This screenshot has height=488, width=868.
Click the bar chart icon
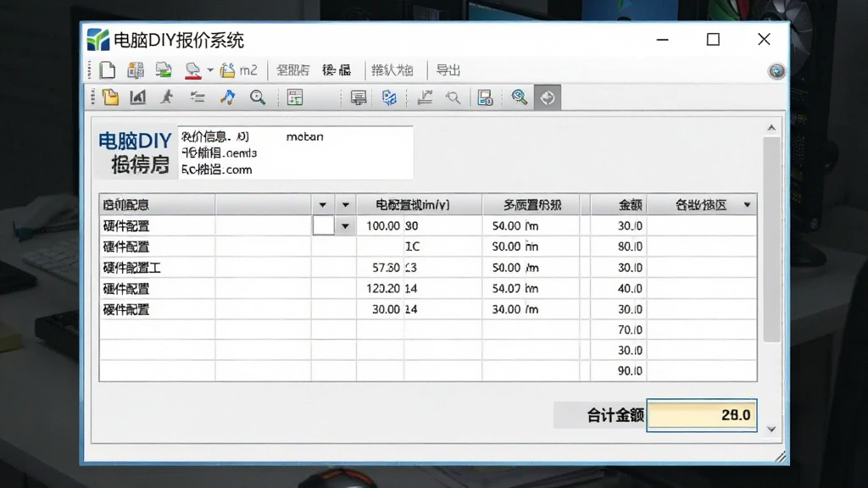click(138, 97)
